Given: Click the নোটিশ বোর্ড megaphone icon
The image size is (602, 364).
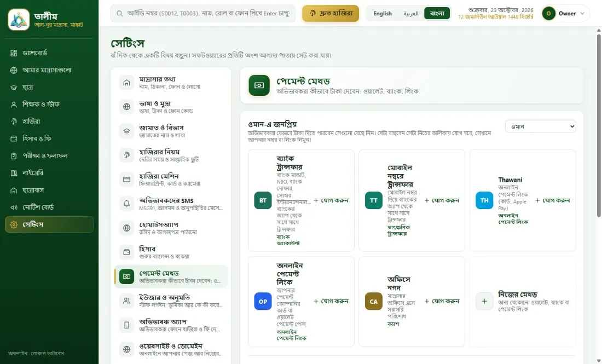Looking at the screenshot, I should coord(14,207).
